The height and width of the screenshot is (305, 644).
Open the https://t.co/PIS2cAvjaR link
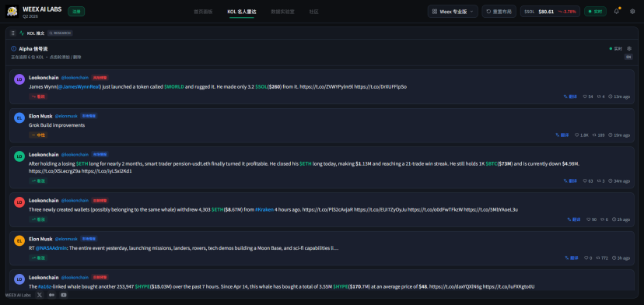327,209
